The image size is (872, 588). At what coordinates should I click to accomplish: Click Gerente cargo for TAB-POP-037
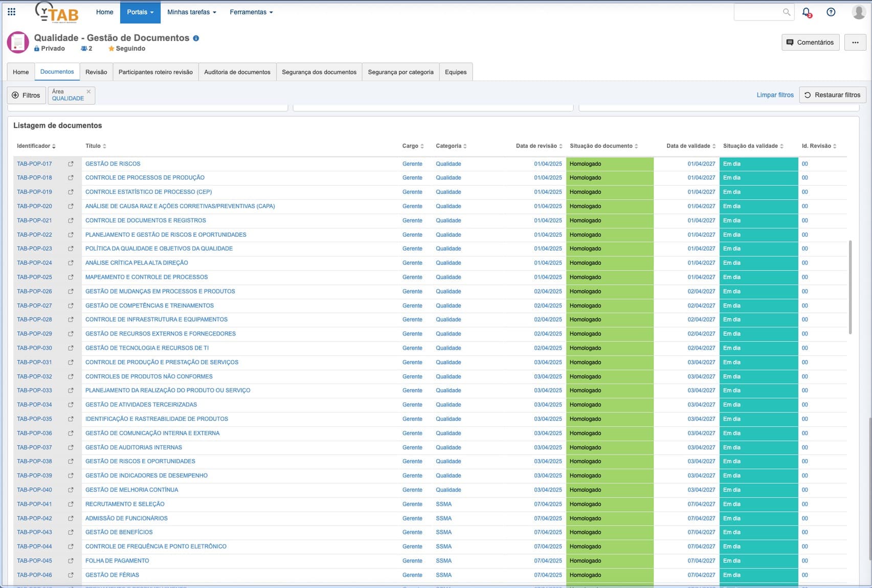(x=412, y=447)
